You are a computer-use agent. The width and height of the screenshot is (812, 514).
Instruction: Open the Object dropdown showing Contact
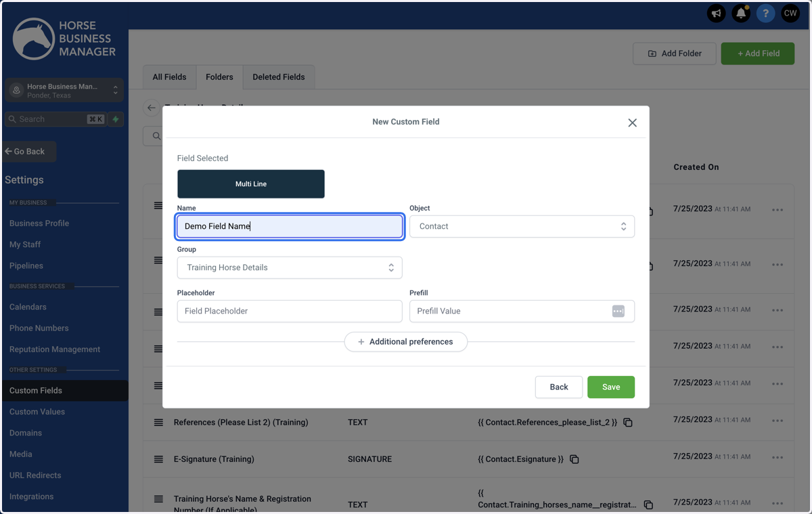(522, 226)
